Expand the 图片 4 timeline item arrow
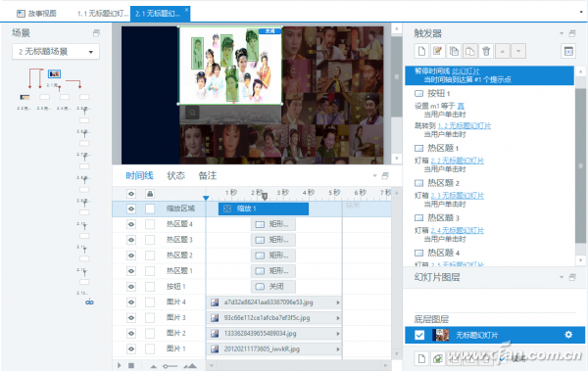This screenshot has height=371, width=588. [x=338, y=302]
